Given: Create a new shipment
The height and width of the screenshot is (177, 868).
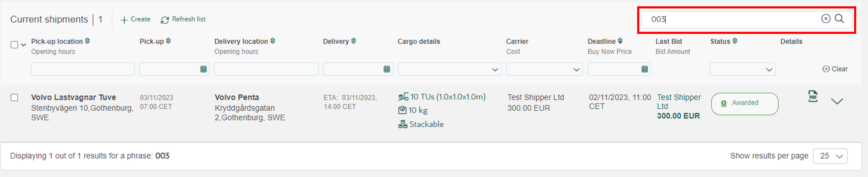Looking at the screenshot, I should pyautogui.click(x=135, y=20).
